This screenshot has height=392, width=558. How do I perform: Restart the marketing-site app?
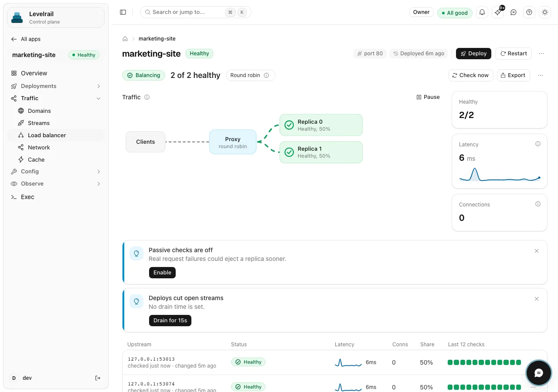(514, 54)
